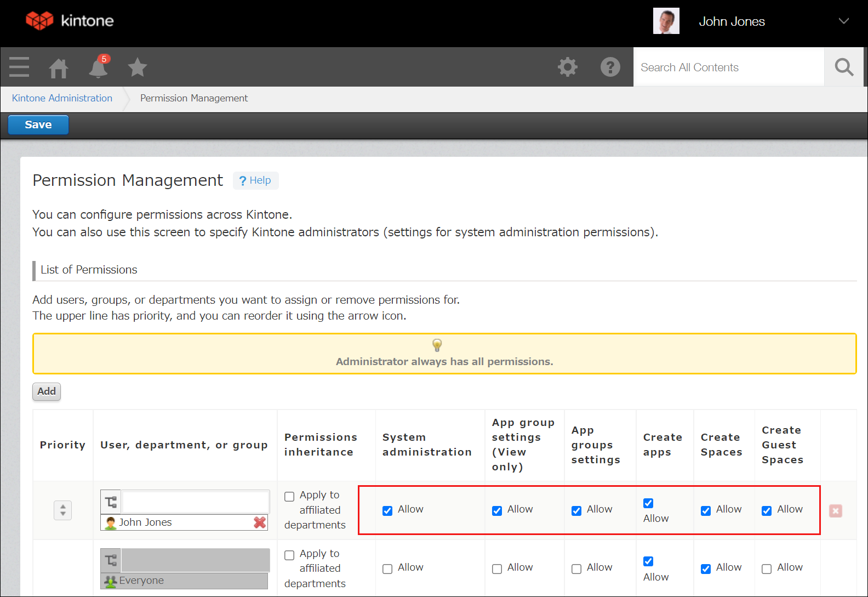Open the favorites star icon

138,67
